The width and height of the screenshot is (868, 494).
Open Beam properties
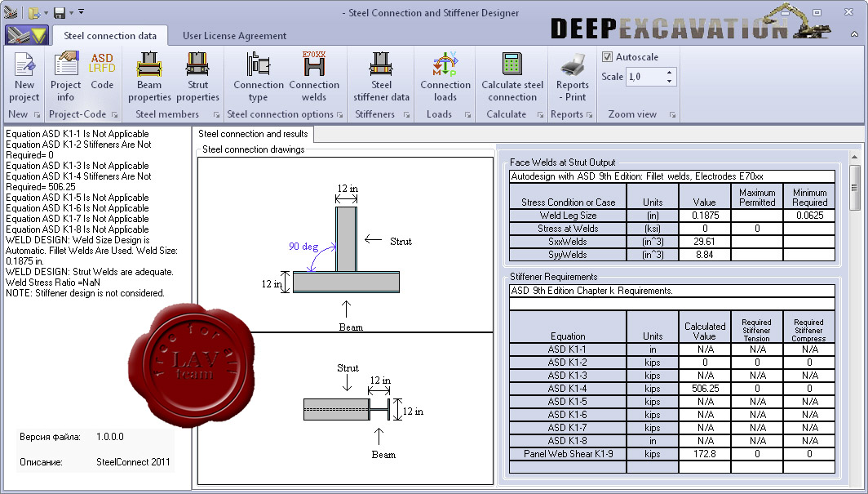click(149, 77)
